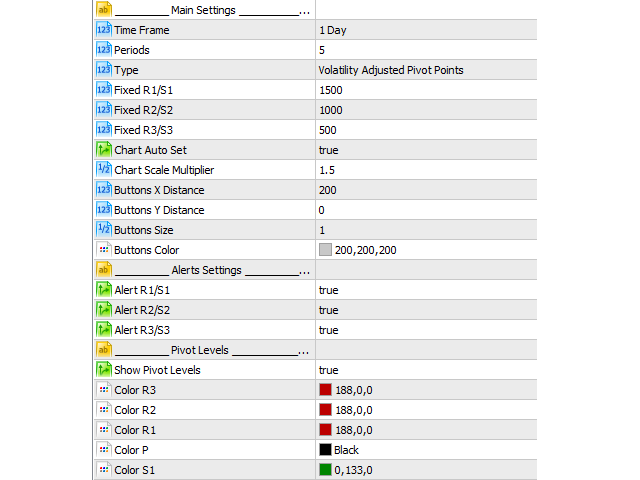Screen dimensions: 640x480
Task: Click the icon beside Type parameter
Action: pos(104,70)
